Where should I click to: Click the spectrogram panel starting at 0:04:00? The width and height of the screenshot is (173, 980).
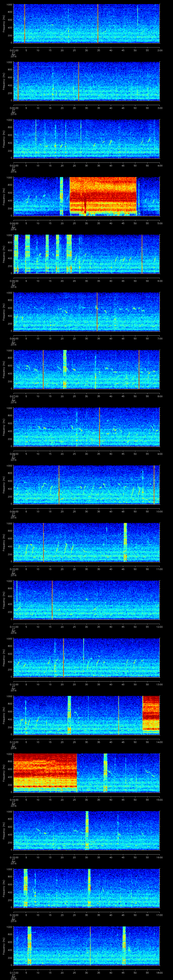[x=87, y=197]
